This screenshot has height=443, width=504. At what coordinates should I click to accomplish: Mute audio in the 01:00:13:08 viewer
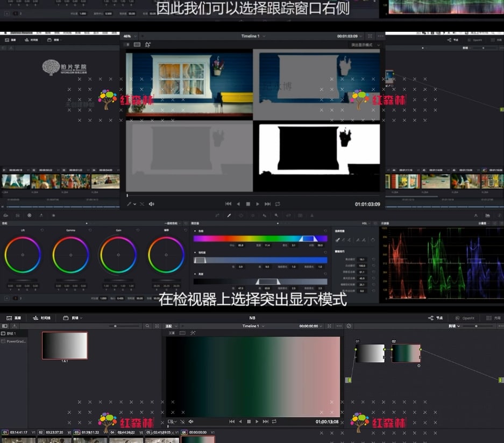click(191, 421)
